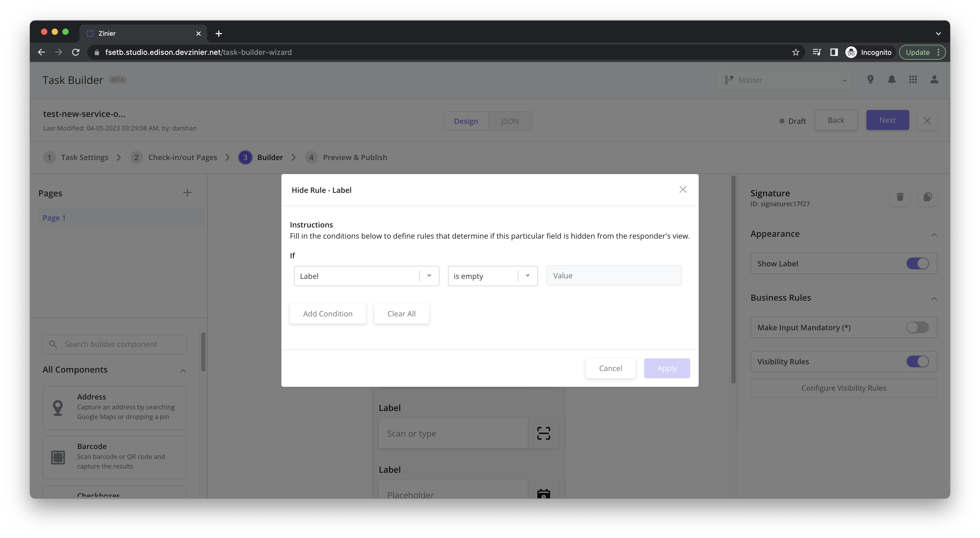Close the Hide Rule dialog with X
The width and height of the screenshot is (980, 538).
(x=682, y=189)
